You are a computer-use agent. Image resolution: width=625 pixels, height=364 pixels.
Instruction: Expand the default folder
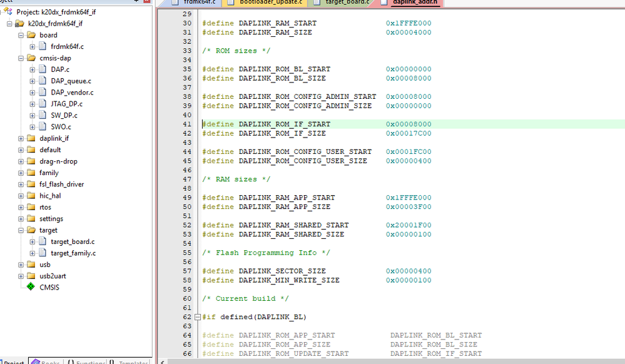[x=21, y=150]
